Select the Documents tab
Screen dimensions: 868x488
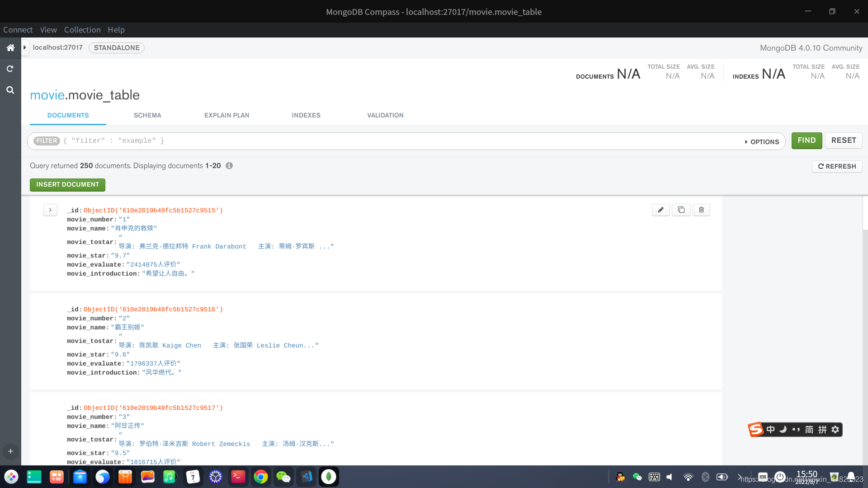[68, 116]
